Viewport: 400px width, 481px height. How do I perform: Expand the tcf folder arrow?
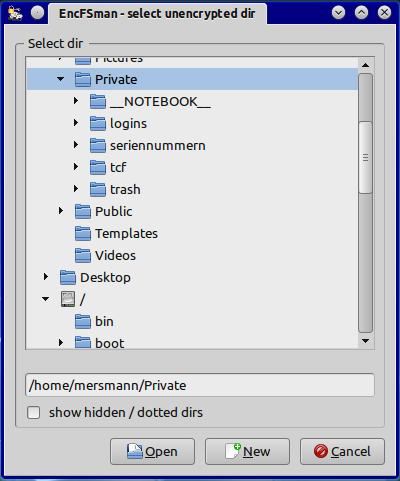tap(76, 167)
